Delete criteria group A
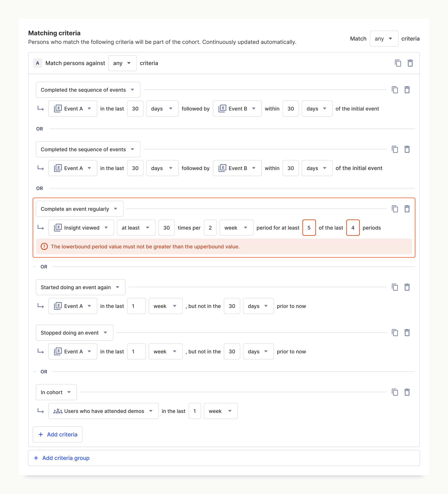Image resolution: width=448 pixels, height=494 pixels. coord(410,63)
